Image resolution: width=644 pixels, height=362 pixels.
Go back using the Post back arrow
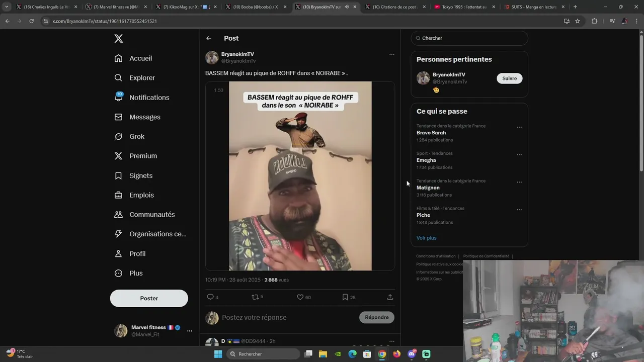pyautogui.click(x=209, y=38)
